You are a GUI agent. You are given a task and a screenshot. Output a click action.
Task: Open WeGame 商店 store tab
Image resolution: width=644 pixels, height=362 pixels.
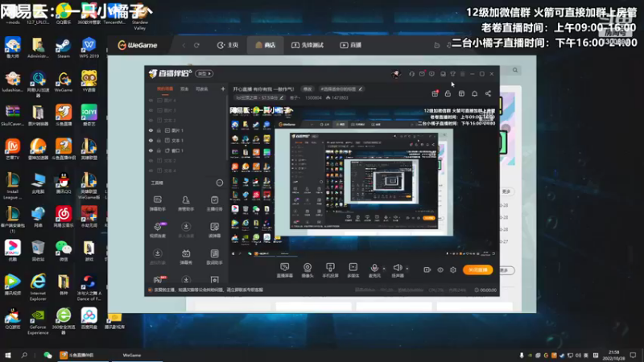(266, 45)
